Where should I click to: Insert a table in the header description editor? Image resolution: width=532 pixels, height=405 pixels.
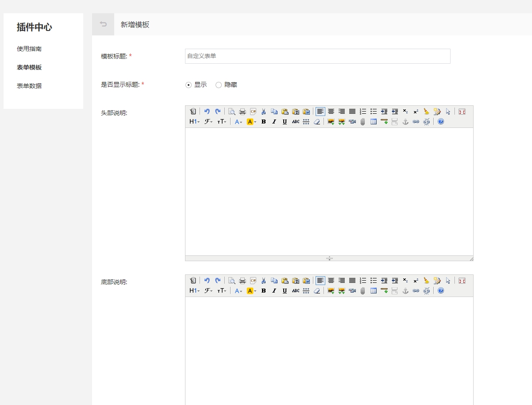pyautogui.click(x=374, y=122)
